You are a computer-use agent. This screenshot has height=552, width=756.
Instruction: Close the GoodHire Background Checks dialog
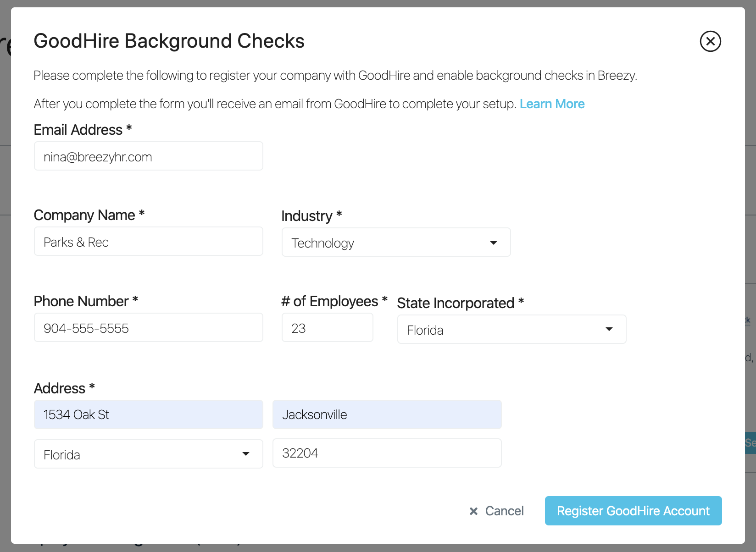(710, 42)
